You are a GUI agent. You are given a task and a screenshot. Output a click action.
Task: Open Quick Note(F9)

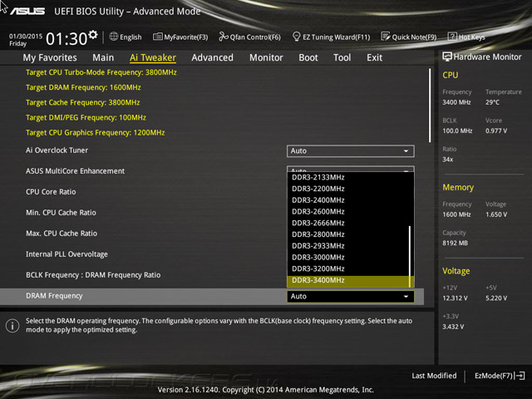point(409,37)
